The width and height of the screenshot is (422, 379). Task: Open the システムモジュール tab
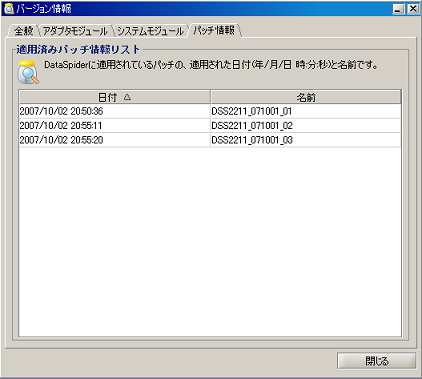click(x=150, y=31)
